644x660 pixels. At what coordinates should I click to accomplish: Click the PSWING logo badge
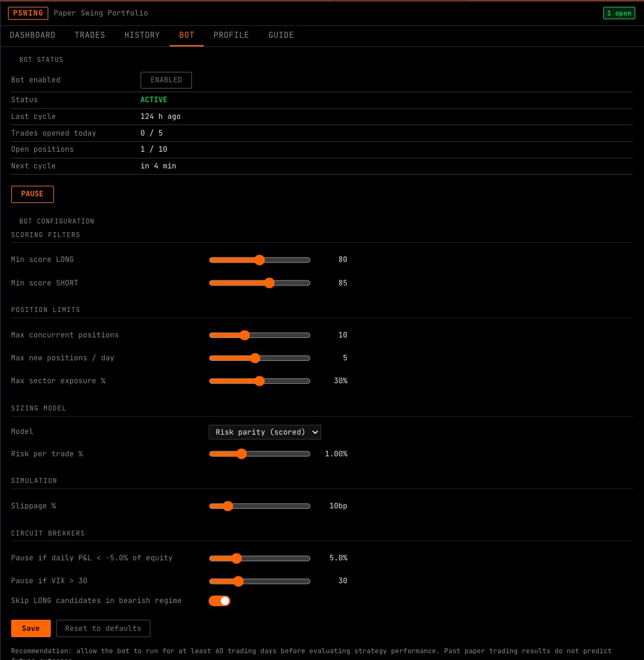[x=28, y=13]
